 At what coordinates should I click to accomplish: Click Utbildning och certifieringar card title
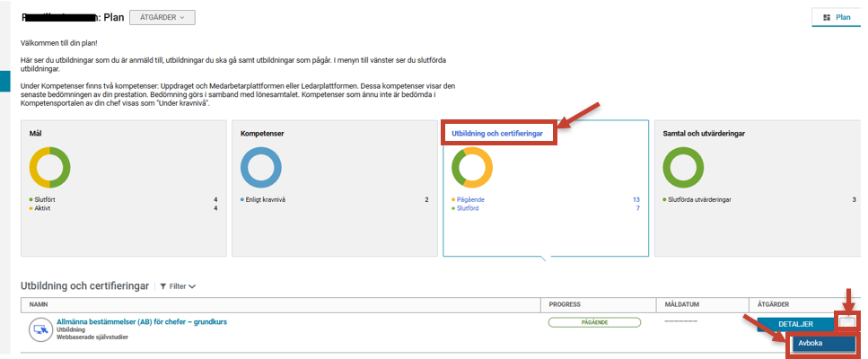pyautogui.click(x=497, y=134)
